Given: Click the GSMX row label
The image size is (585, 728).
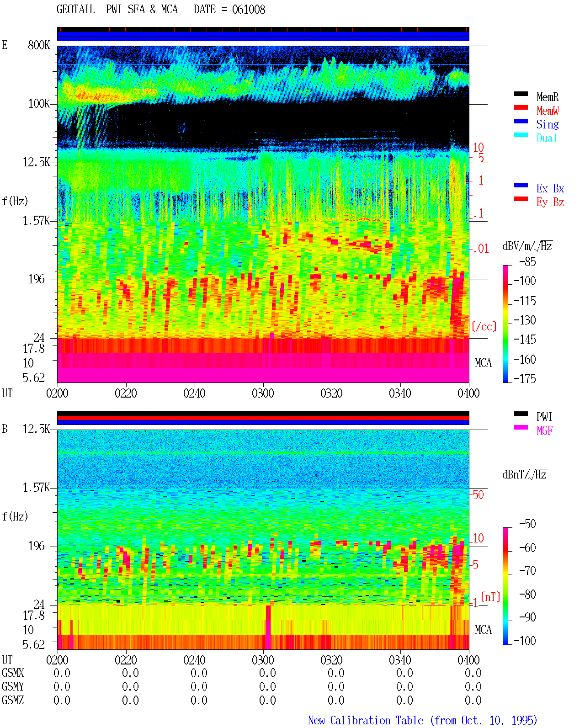Looking at the screenshot, I should (x=13, y=673).
